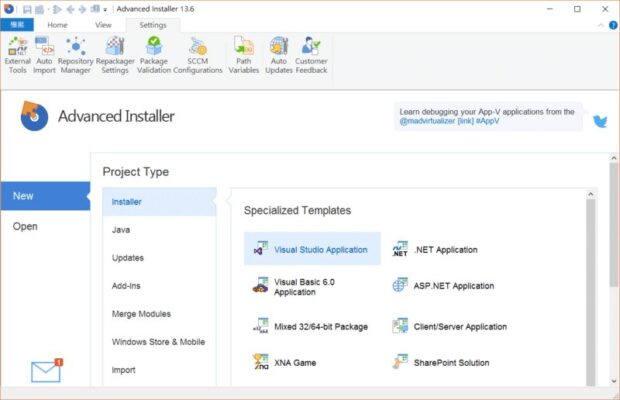Open Repackager Settings
The height and width of the screenshot is (400, 620).
[115, 55]
